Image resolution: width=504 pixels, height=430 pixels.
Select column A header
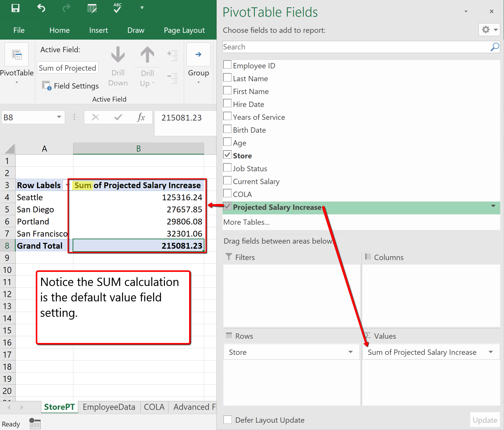click(x=44, y=149)
